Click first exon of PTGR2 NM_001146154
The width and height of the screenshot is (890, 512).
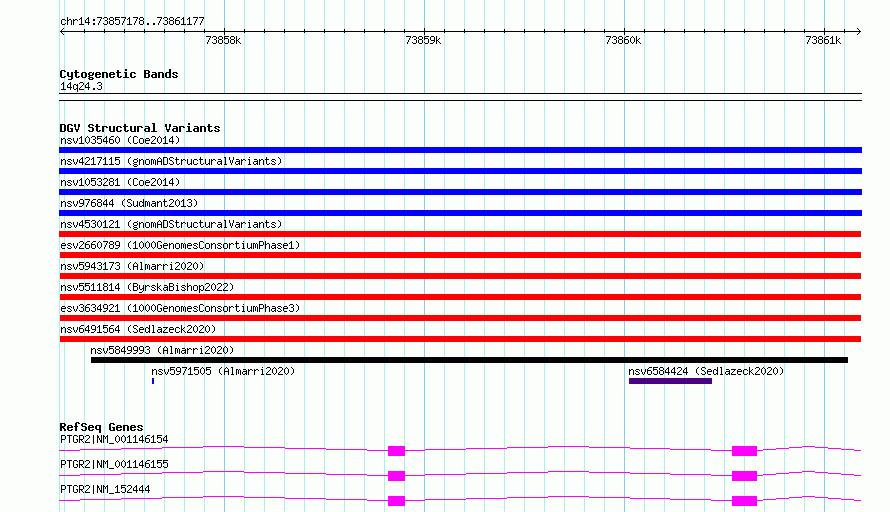tap(396, 451)
